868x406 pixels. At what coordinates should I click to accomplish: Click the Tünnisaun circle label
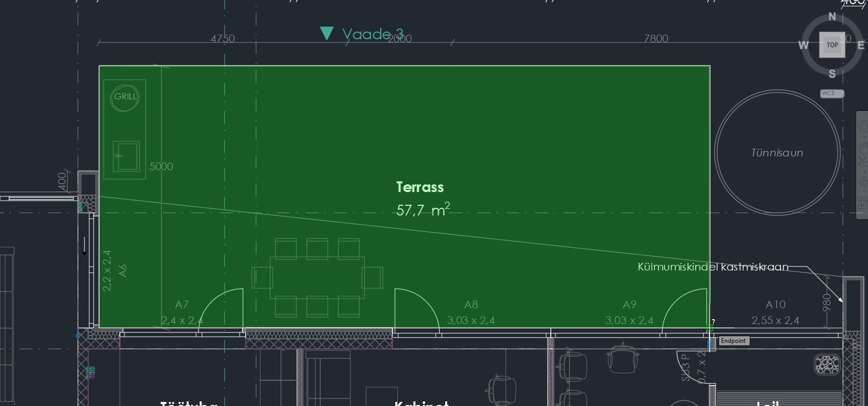click(777, 153)
